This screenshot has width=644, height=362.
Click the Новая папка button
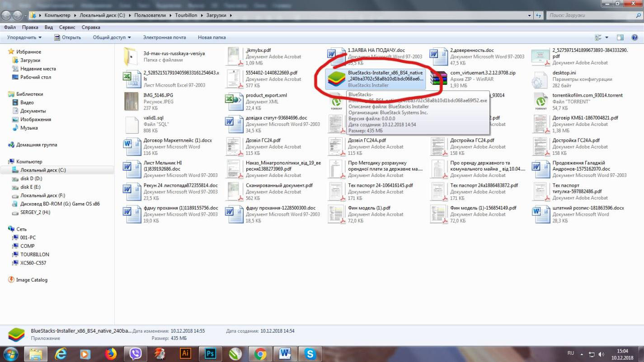(x=212, y=37)
